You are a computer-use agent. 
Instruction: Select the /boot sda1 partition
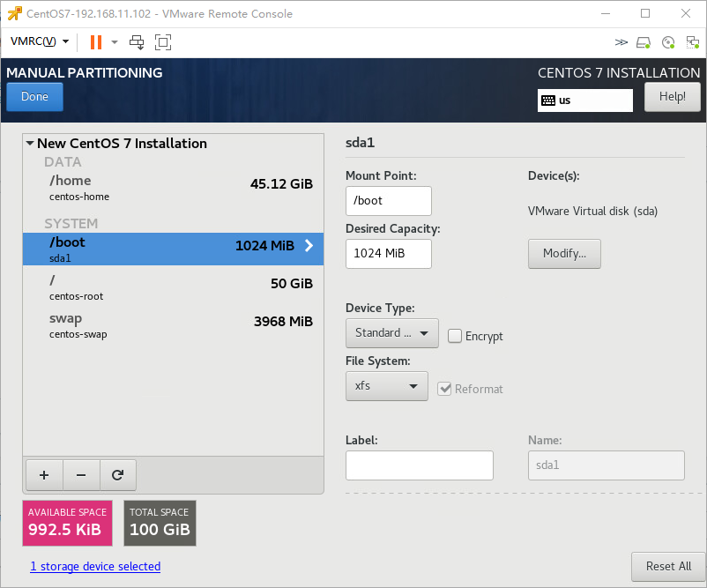coord(173,249)
